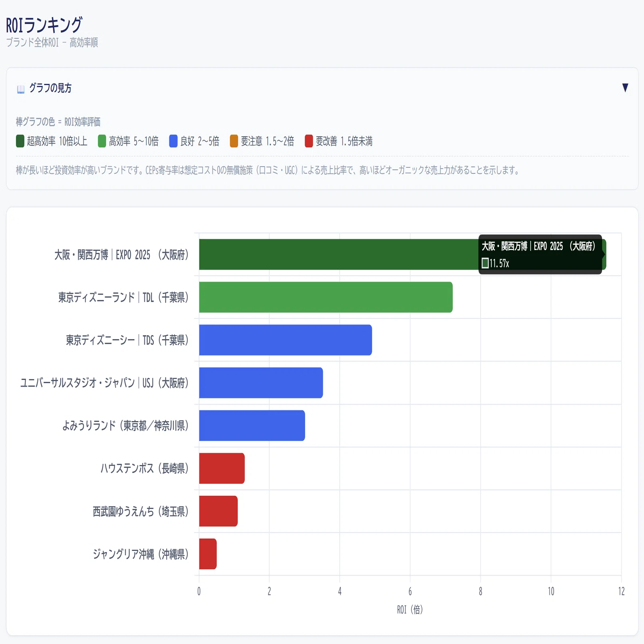Select the 超高効率 10倍以上 legend label
The height and width of the screenshot is (644, 644).
pyautogui.click(x=57, y=141)
